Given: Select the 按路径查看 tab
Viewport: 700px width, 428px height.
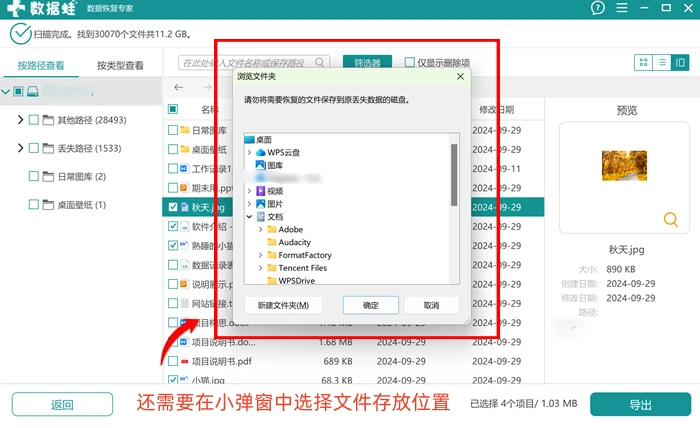Looking at the screenshot, I should point(41,66).
